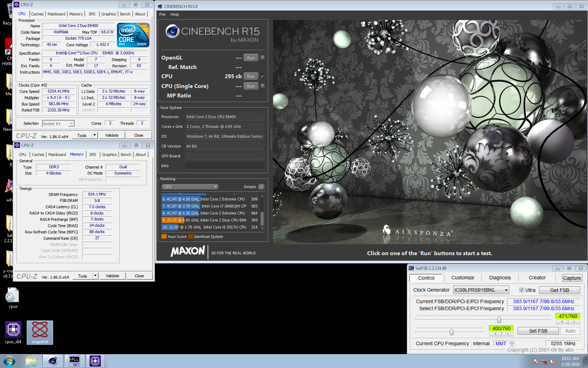Switch to Cinebench in the taskbar
Image resolution: width=588 pixels, height=368 pixels.
click(53, 361)
